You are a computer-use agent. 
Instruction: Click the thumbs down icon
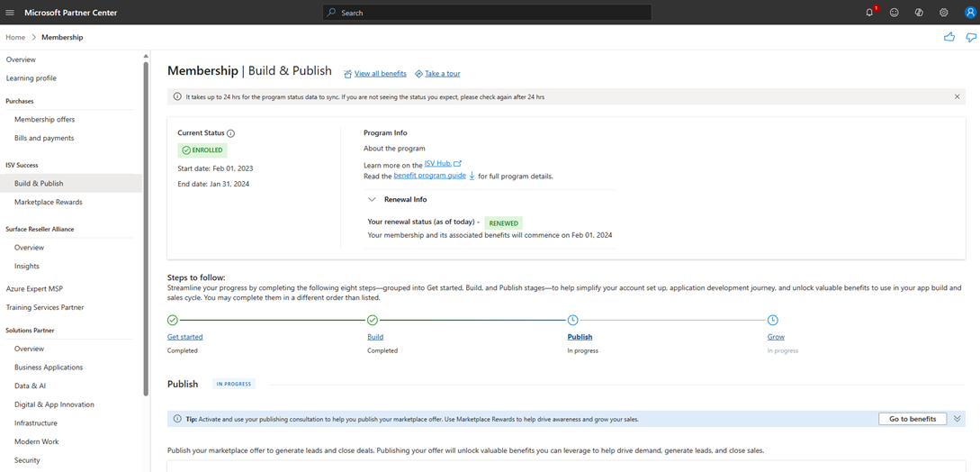click(x=971, y=37)
